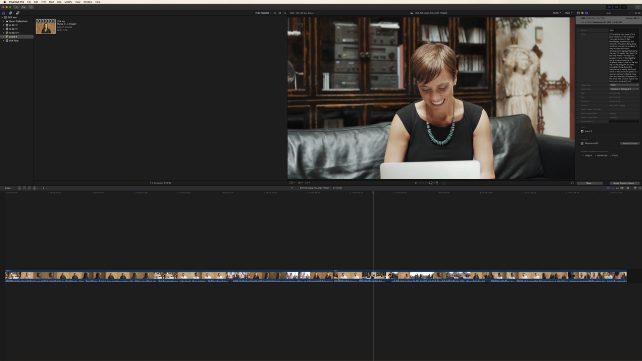Play the video in the viewer

point(416,183)
